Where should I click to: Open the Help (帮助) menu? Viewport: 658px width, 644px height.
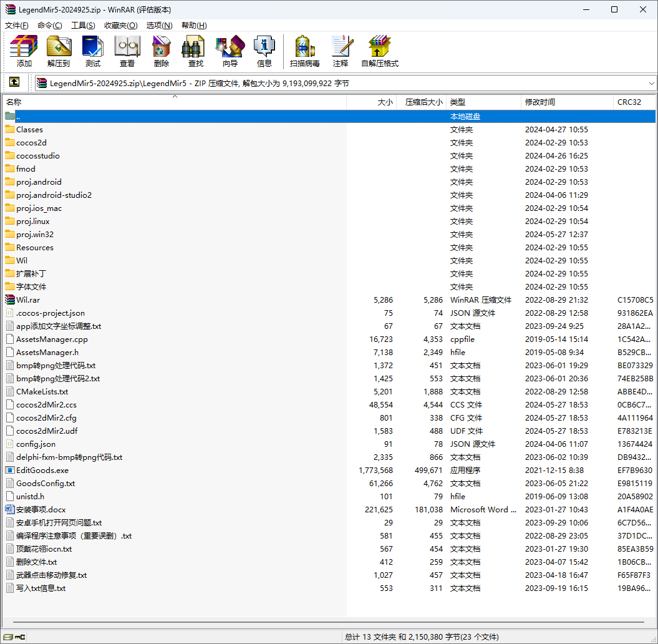click(x=194, y=25)
